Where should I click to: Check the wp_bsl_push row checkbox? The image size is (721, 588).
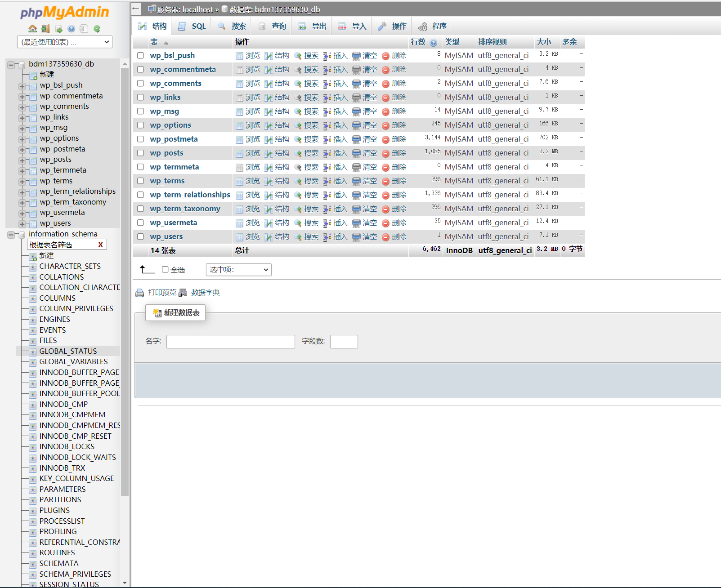coord(140,55)
